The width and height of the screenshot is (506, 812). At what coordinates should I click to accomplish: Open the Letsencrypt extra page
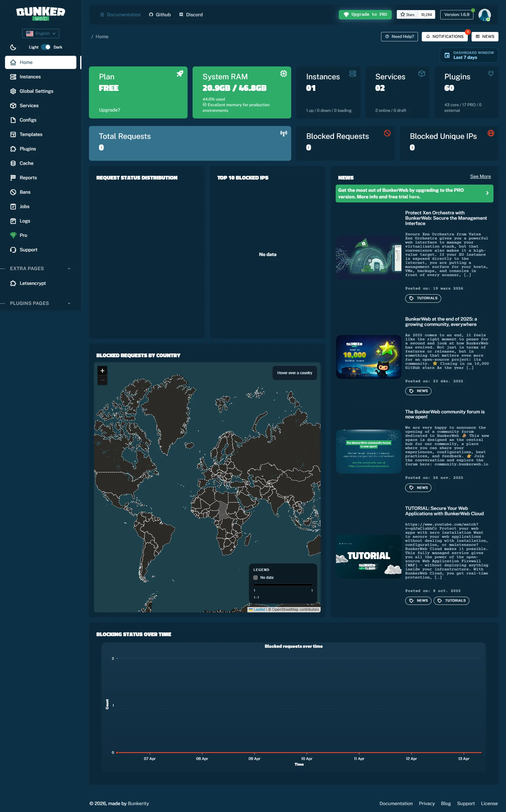(x=33, y=283)
